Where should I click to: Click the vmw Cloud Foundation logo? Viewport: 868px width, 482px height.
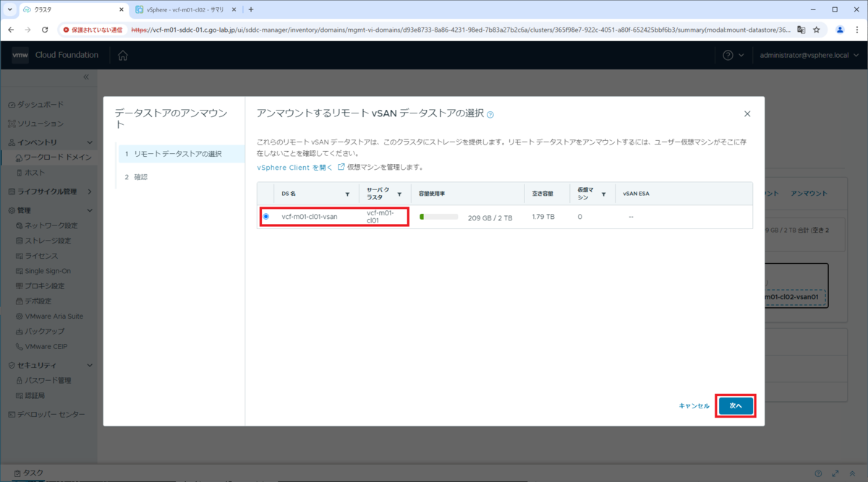55,56
